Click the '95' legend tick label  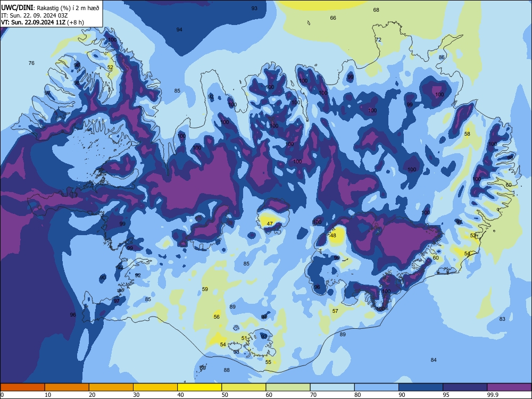(x=446, y=395)
